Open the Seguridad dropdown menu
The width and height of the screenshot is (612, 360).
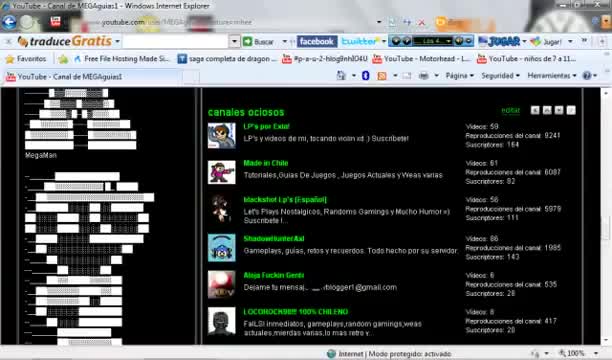pyautogui.click(x=500, y=76)
